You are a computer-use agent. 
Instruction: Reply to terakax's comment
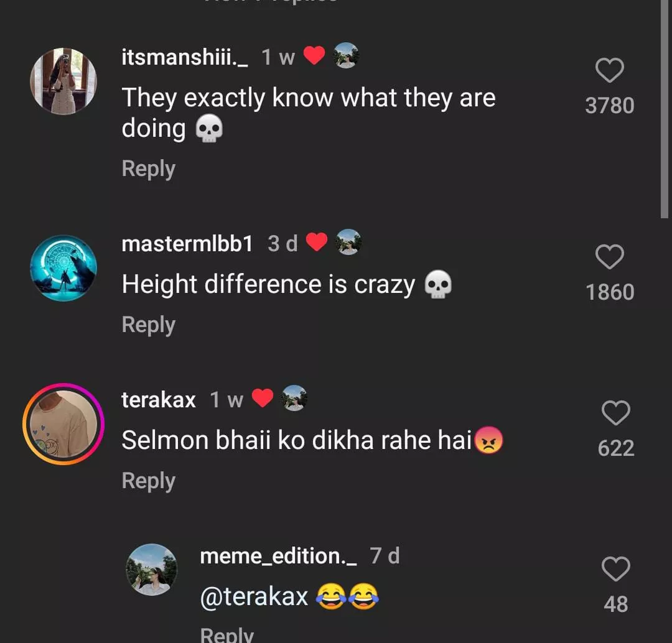[148, 481]
